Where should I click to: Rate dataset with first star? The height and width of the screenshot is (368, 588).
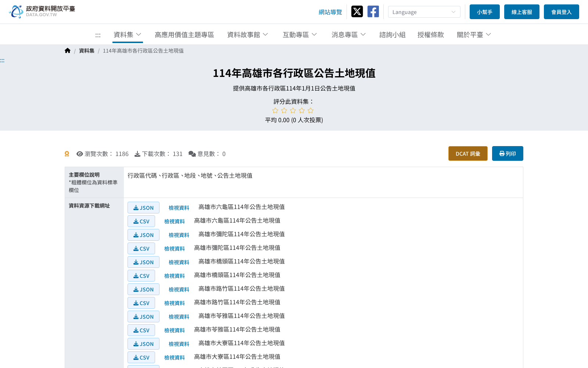click(275, 110)
